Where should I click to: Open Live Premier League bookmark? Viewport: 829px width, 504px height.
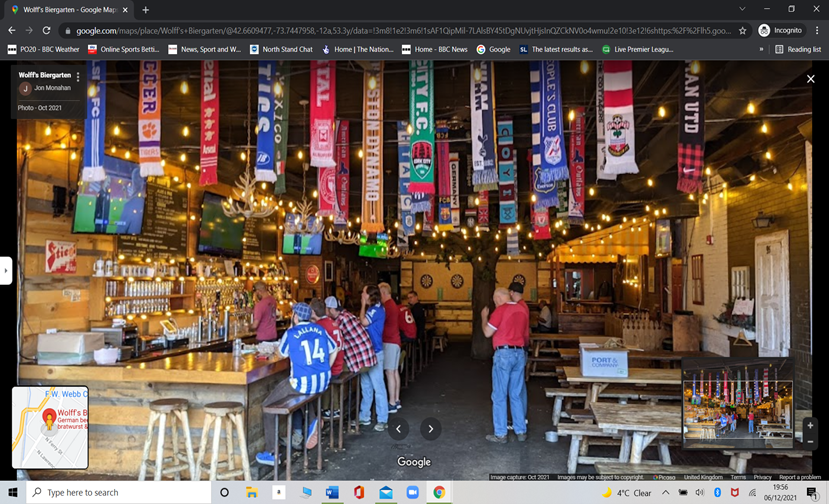[x=638, y=49]
